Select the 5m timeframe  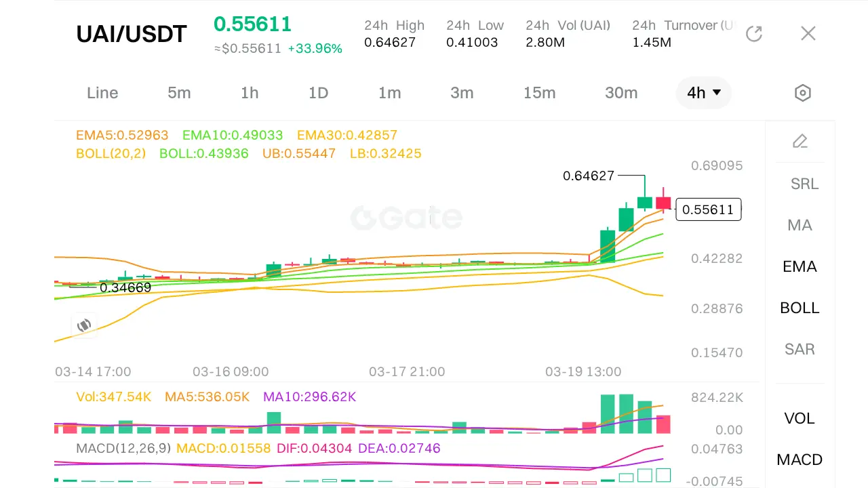click(179, 93)
